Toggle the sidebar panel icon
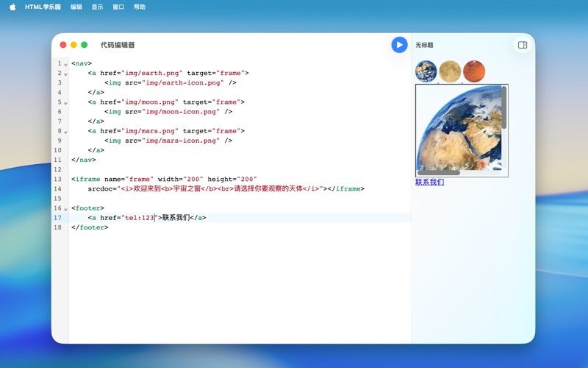This screenshot has height=368, width=588. pos(523,45)
